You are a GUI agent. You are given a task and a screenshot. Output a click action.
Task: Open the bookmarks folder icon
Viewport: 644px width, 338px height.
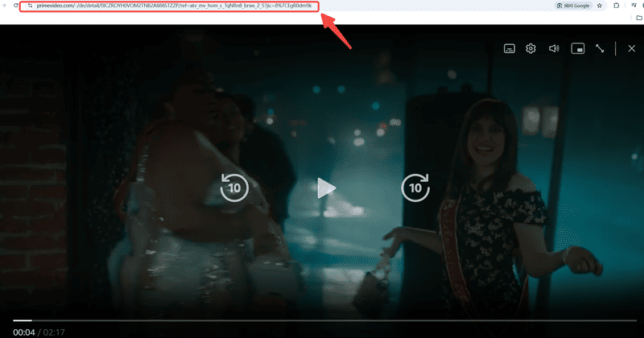coord(639,18)
